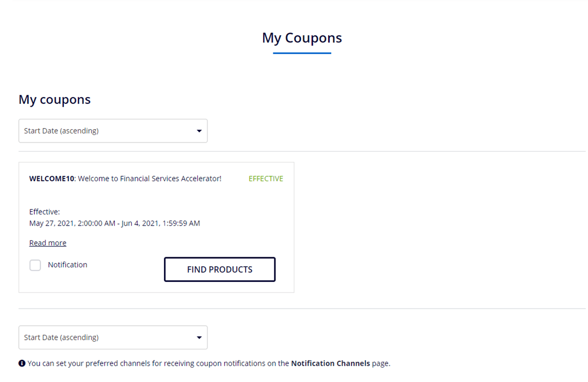
Task: Select the My Coupons page header
Action: (302, 38)
